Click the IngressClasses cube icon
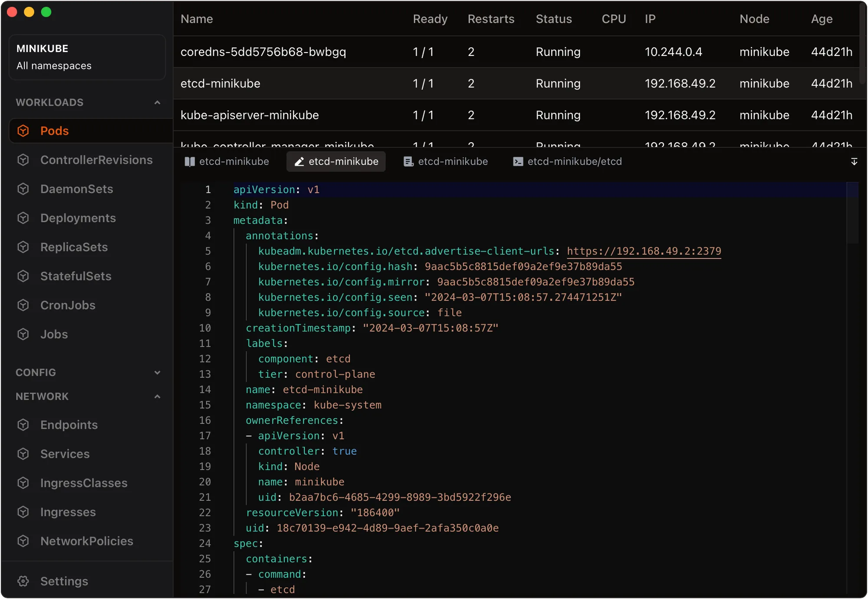868x599 pixels. point(23,483)
